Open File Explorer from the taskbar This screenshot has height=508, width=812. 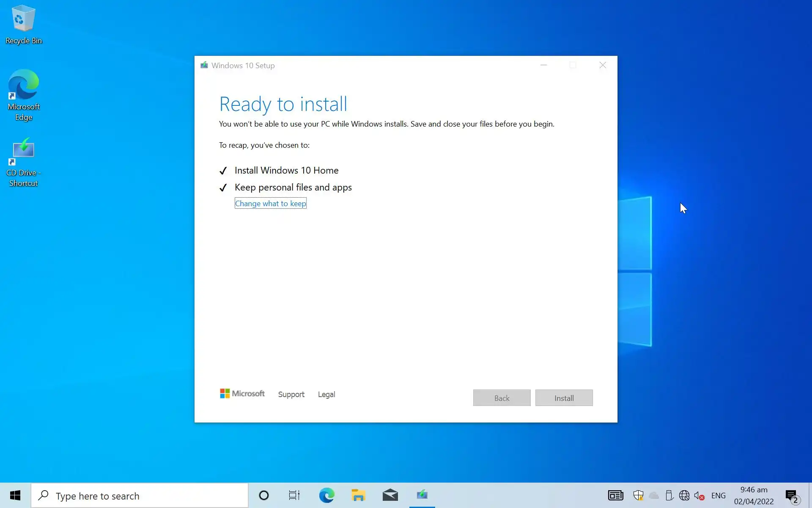click(358, 495)
